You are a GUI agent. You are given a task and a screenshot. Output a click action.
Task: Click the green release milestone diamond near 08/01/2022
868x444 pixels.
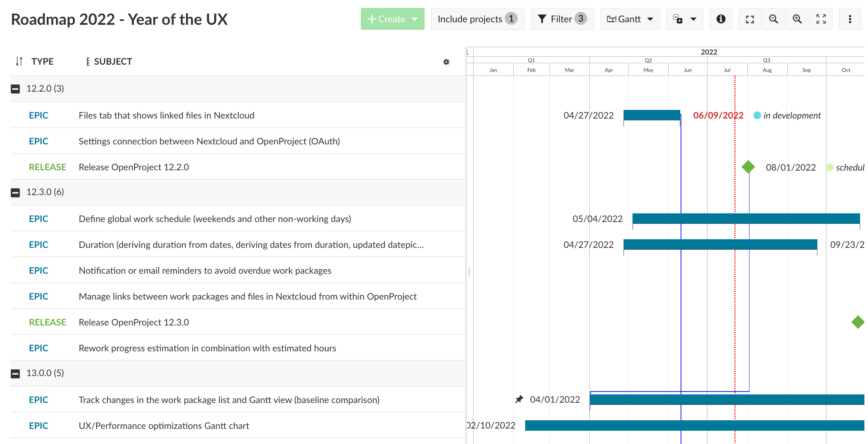748,167
